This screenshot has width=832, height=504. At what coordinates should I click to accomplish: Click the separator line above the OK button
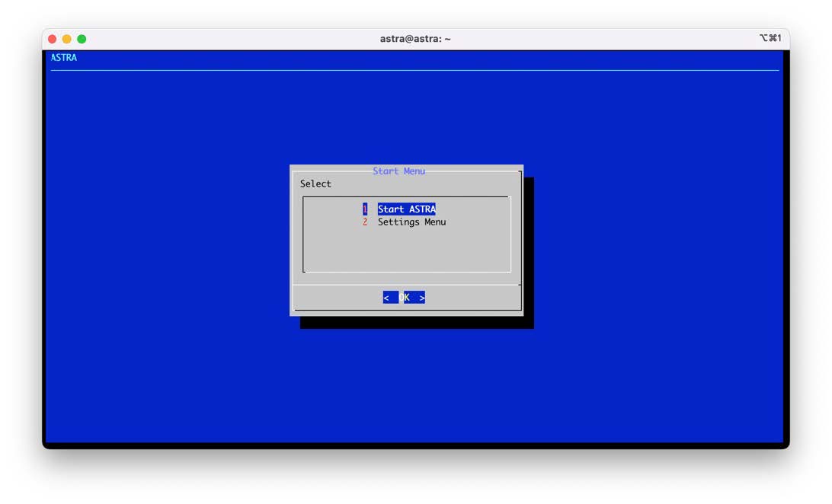(406, 285)
